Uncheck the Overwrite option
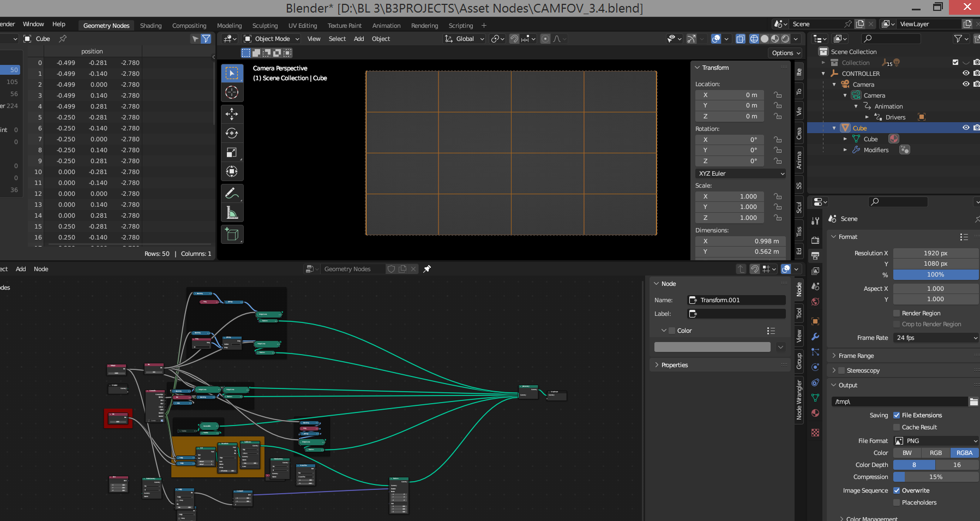 [x=897, y=490]
